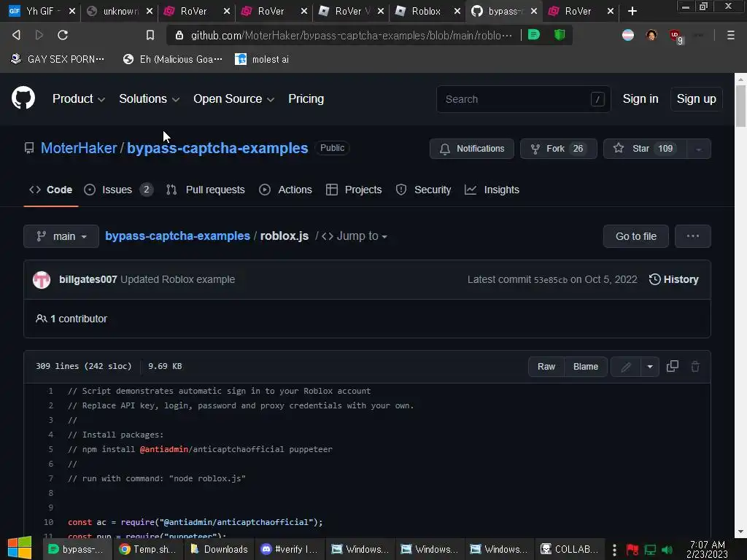
Task: Open the Security tab
Action: [x=423, y=190]
